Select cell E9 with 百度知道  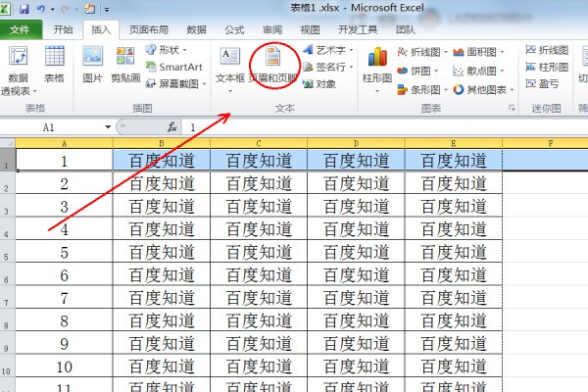(454, 343)
